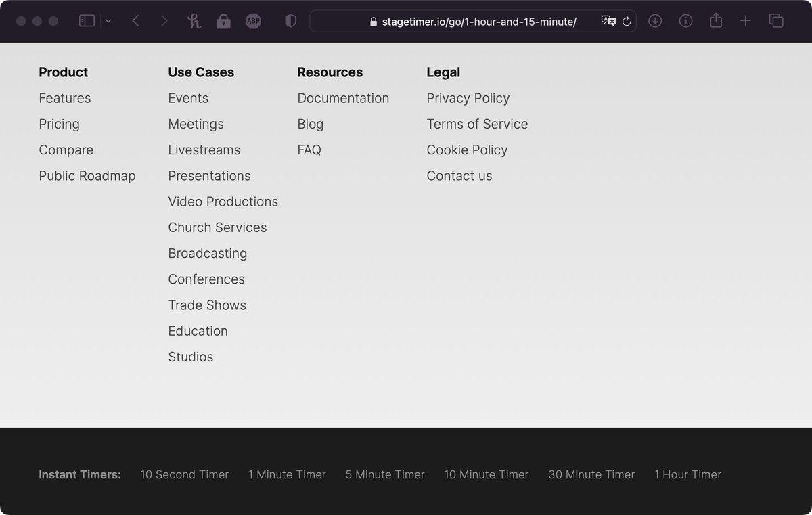812x515 pixels.
Task: Show the tab overview icon
Action: [776, 21]
